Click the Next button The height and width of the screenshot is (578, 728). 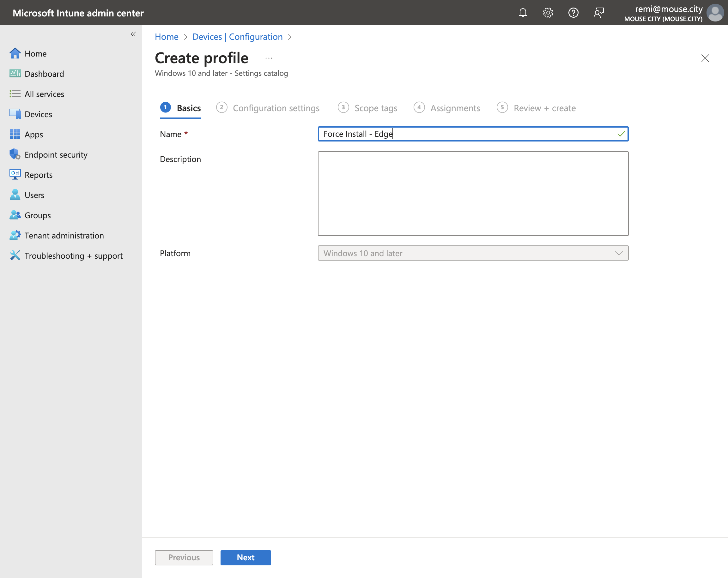coord(246,557)
